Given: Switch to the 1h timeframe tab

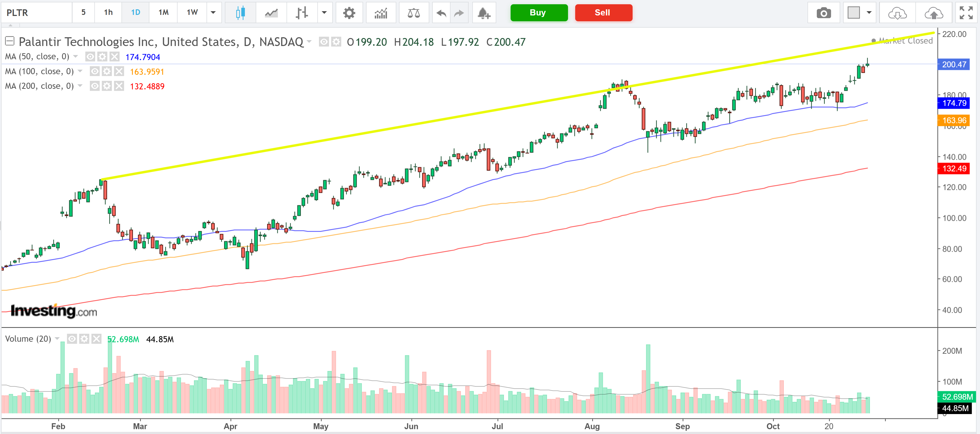Looking at the screenshot, I should pyautogui.click(x=108, y=12).
